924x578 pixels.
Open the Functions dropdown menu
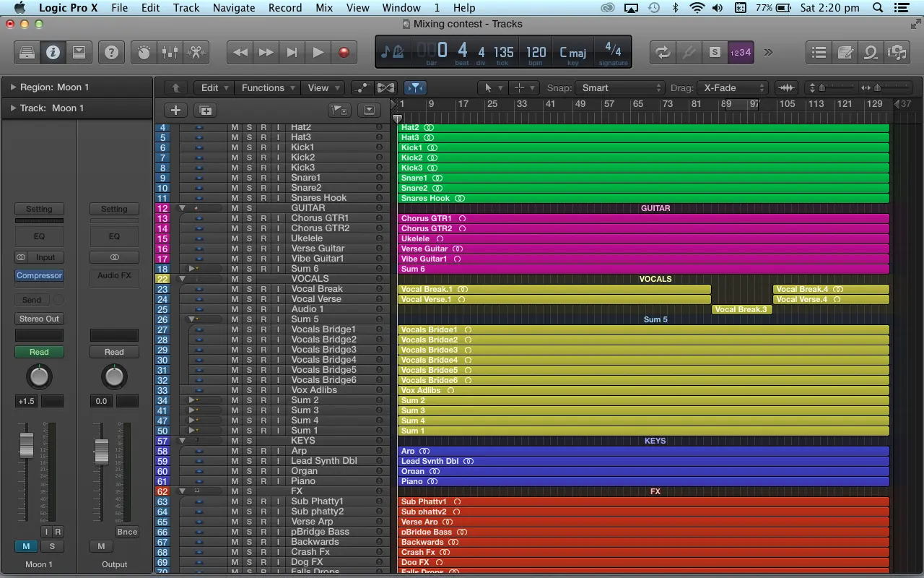(269, 87)
